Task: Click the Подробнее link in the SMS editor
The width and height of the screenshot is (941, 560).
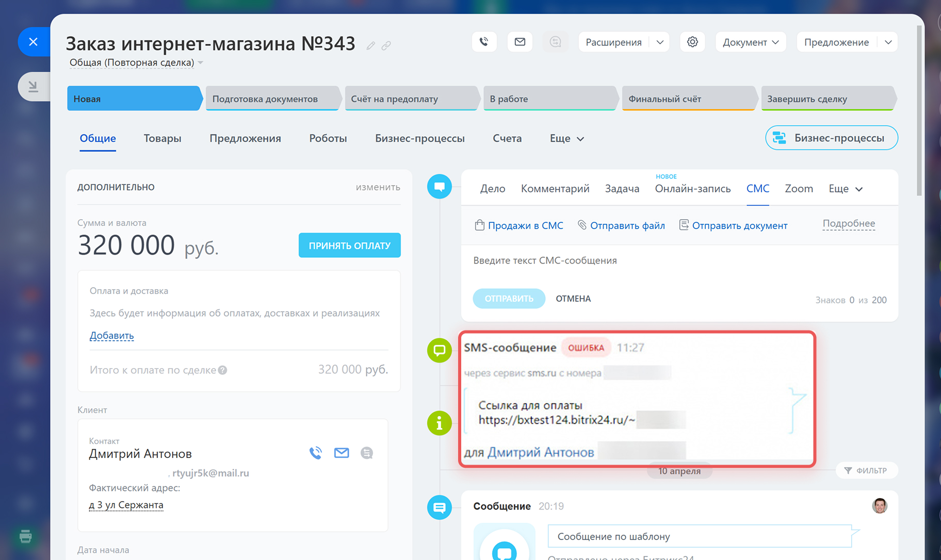Action: pyautogui.click(x=849, y=224)
